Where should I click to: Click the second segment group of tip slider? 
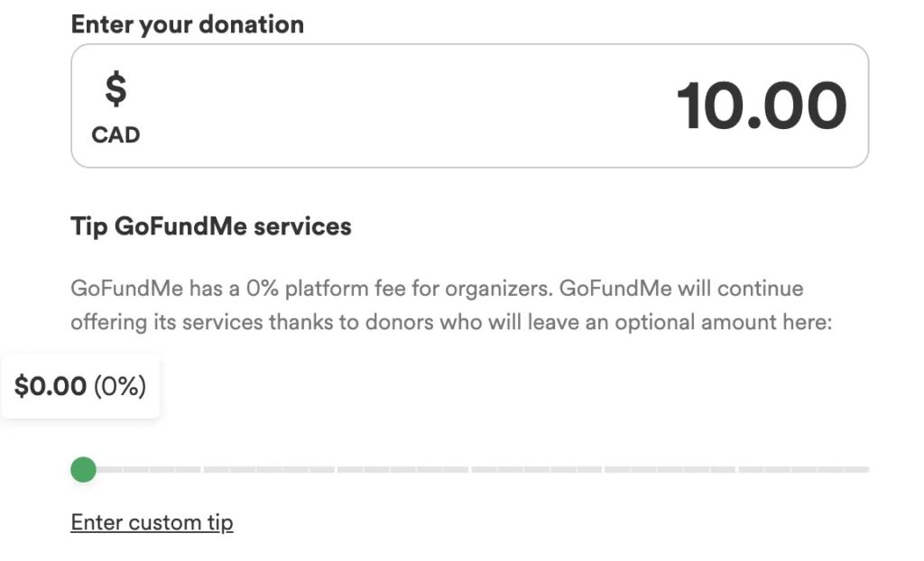click(269, 469)
